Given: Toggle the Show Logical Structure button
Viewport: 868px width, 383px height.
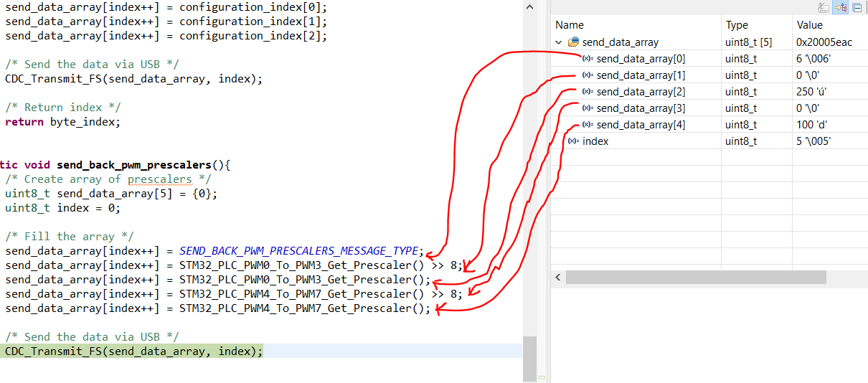Looking at the screenshot, I should click(841, 8).
